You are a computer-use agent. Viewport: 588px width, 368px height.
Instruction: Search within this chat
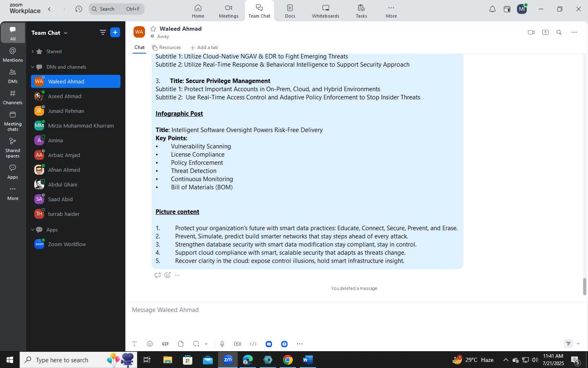tap(559, 32)
